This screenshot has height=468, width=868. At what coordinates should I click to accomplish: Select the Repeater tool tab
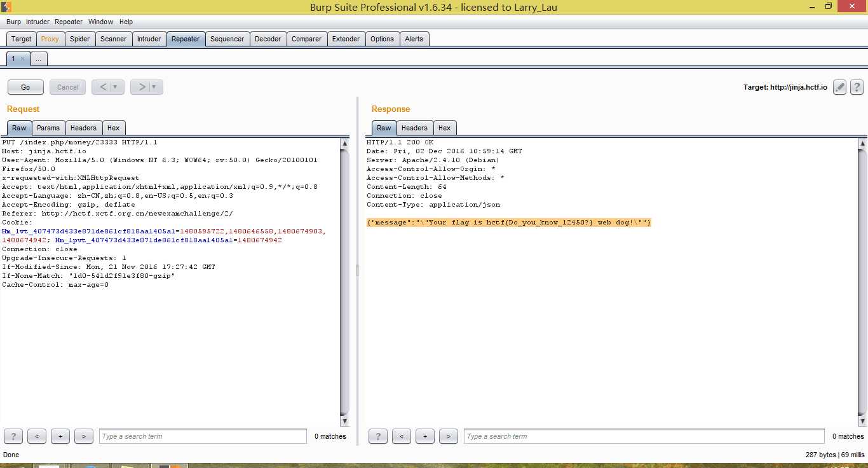[186, 39]
